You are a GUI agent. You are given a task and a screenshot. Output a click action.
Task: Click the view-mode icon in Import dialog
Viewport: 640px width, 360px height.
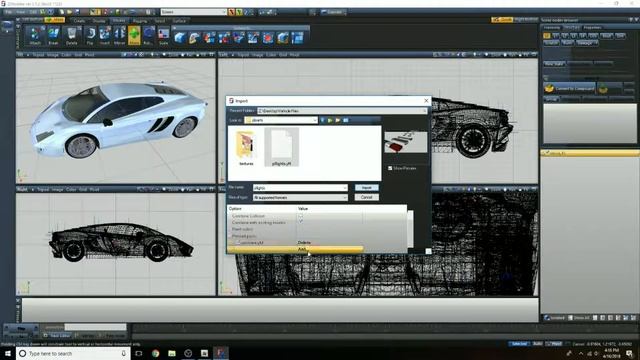coord(346,120)
